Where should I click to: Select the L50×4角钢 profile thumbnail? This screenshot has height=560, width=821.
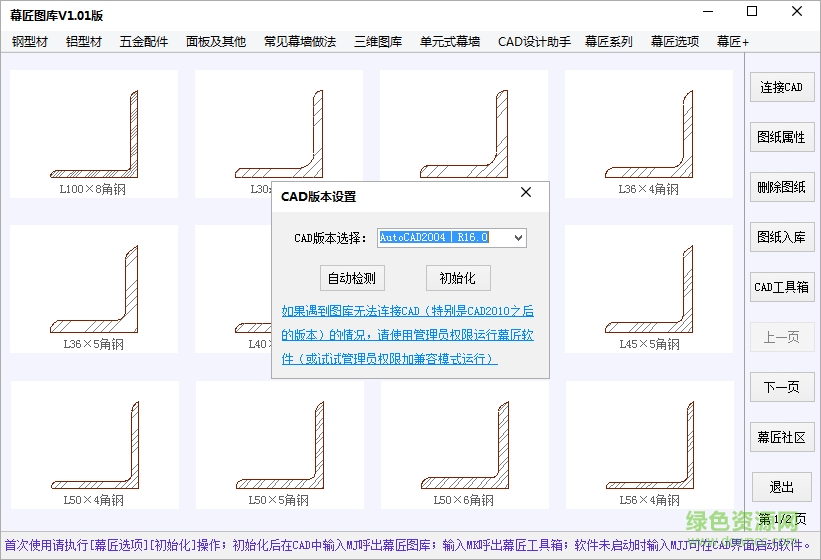click(93, 444)
